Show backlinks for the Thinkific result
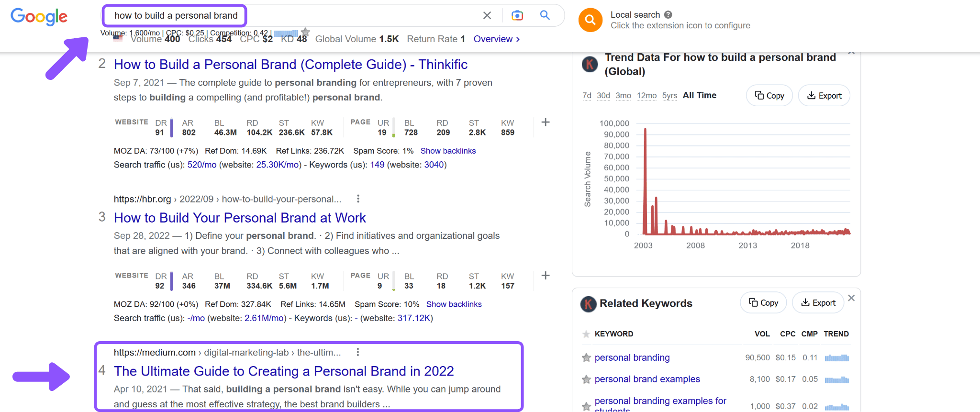 tap(448, 151)
